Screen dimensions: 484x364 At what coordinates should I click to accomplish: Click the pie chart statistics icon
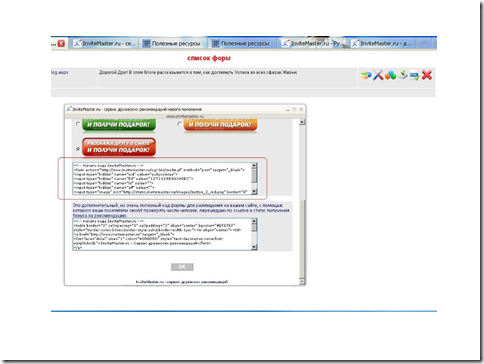pyautogui.click(x=366, y=76)
